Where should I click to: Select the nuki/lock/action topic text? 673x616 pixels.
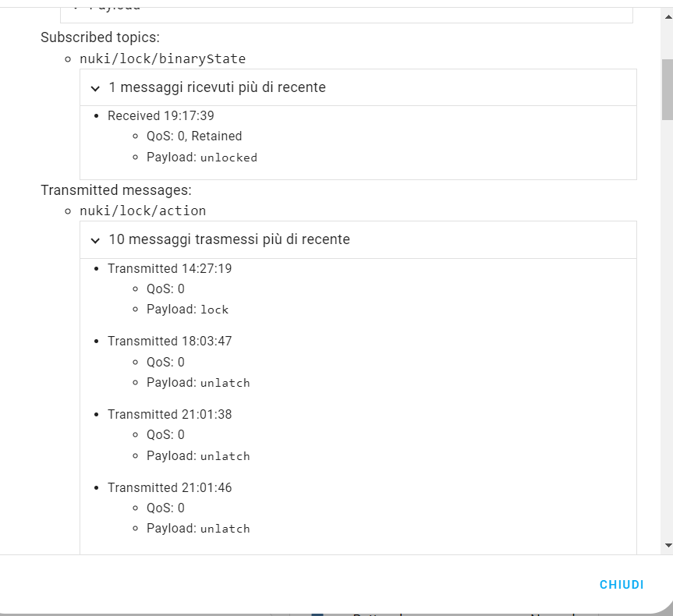tap(143, 210)
